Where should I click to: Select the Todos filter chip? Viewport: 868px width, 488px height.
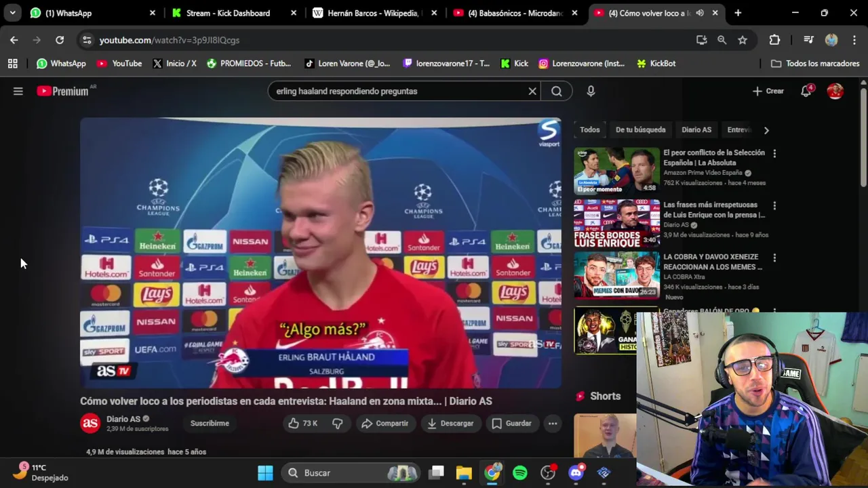tap(590, 129)
